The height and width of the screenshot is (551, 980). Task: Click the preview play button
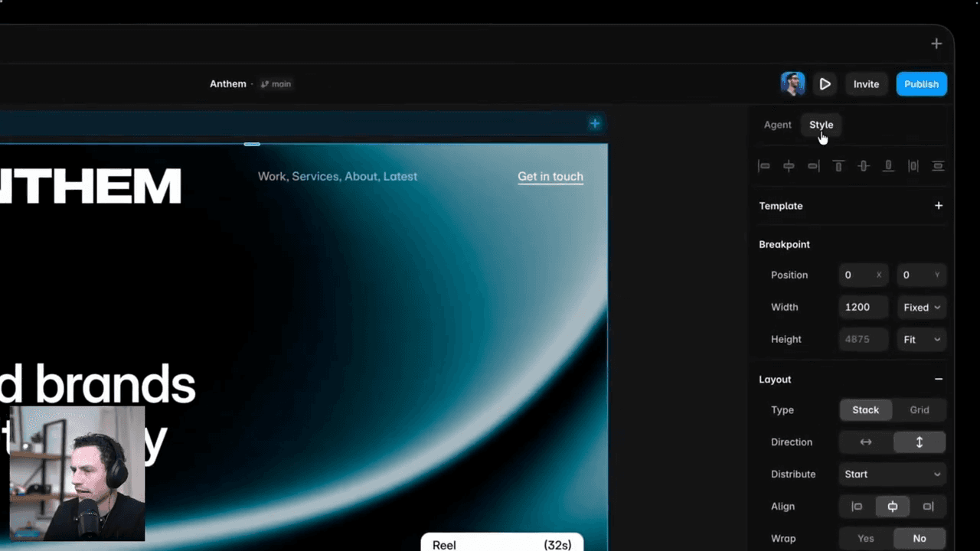[x=825, y=84]
